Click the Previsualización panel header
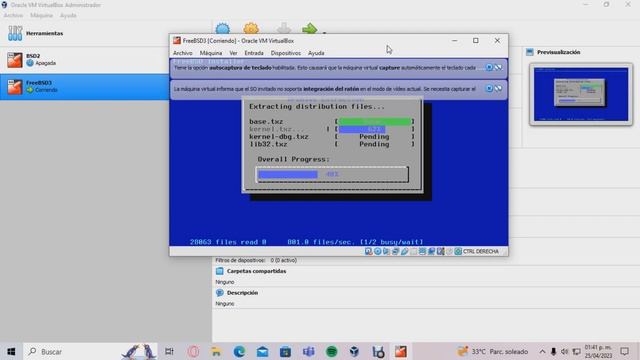The width and height of the screenshot is (640, 360). pos(558,52)
